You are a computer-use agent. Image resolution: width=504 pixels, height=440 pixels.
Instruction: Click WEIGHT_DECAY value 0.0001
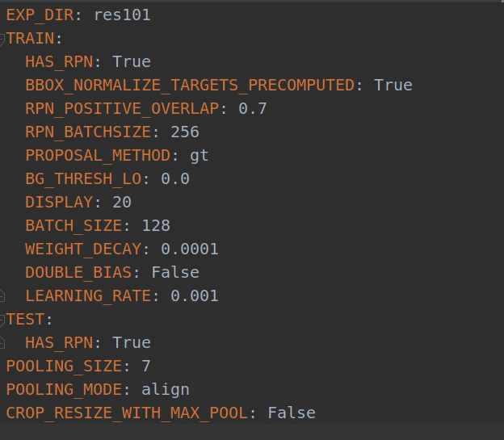click(x=190, y=249)
